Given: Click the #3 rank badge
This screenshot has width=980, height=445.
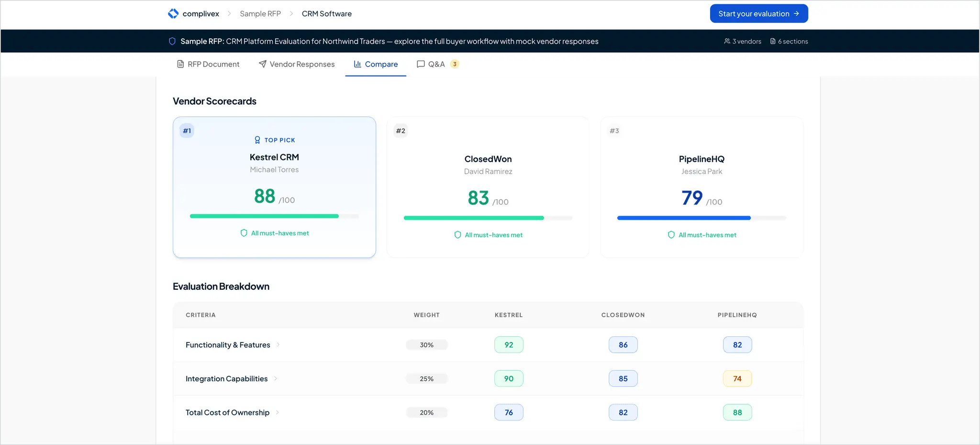Looking at the screenshot, I should 614,131.
